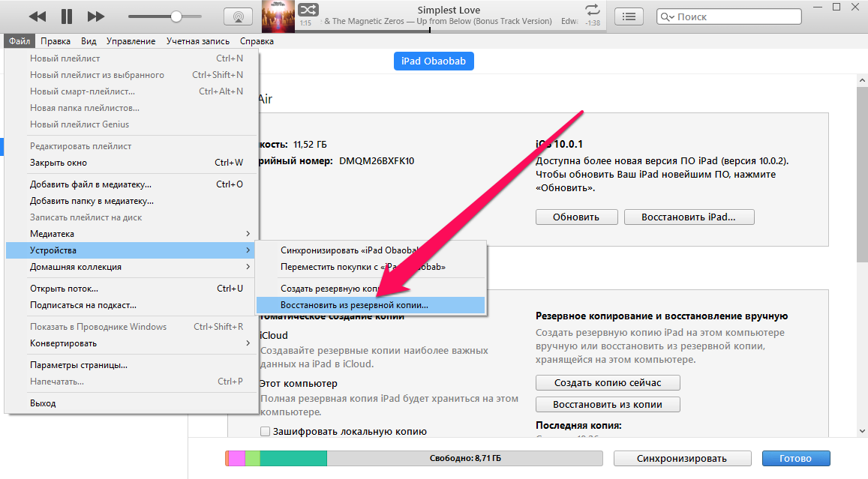
Task: Open the AirPlay output button
Action: pos(238,16)
